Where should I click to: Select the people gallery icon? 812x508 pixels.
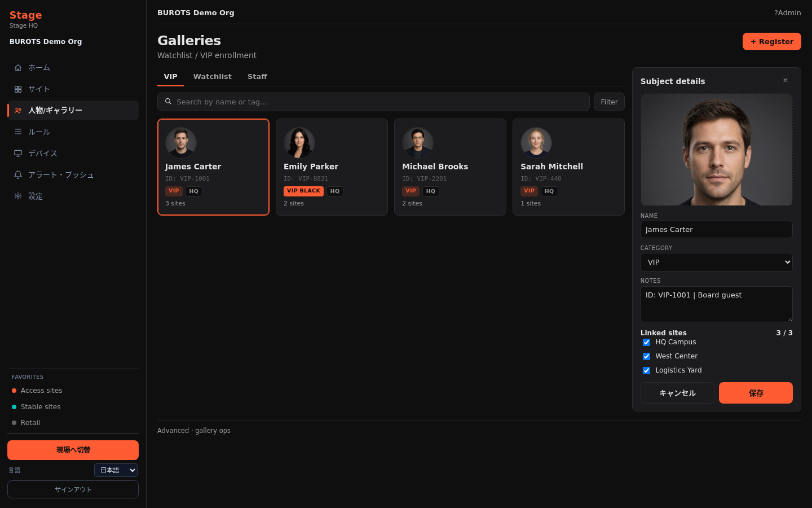[x=18, y=111]
